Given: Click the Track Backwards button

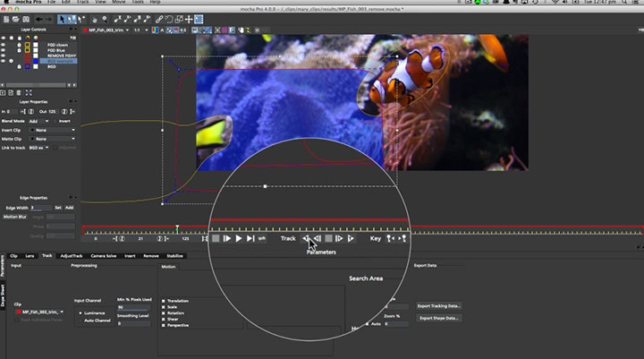Looking at the screenshot, I should pos(306,238).
